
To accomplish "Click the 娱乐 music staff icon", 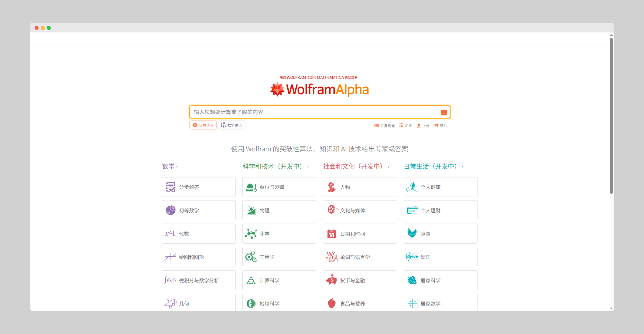I will (412, 257).
